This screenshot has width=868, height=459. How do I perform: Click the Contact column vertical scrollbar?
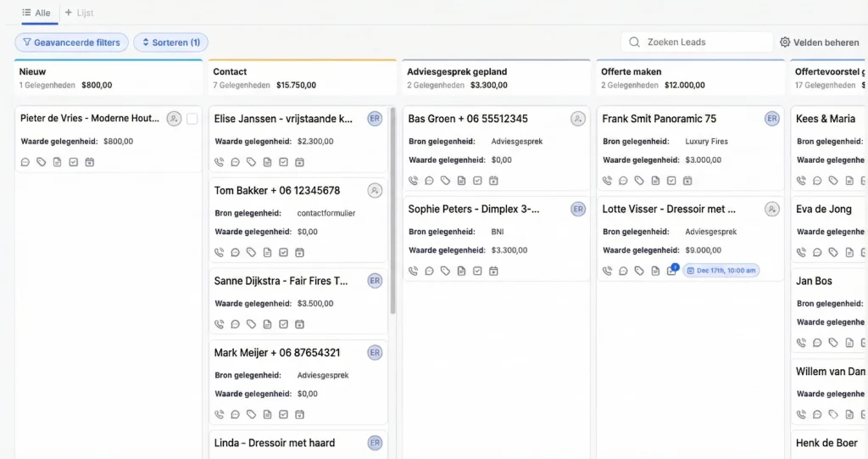click(x=392, y=212)
